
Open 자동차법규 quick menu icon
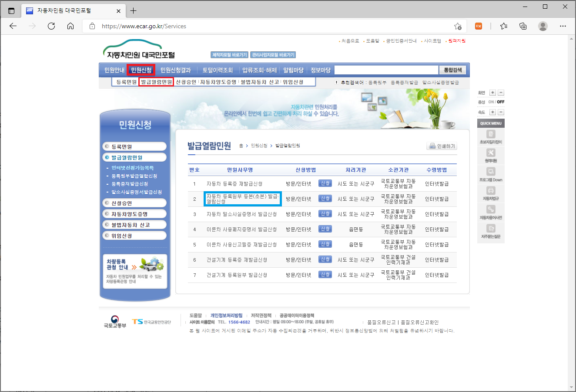click(491, 193)
